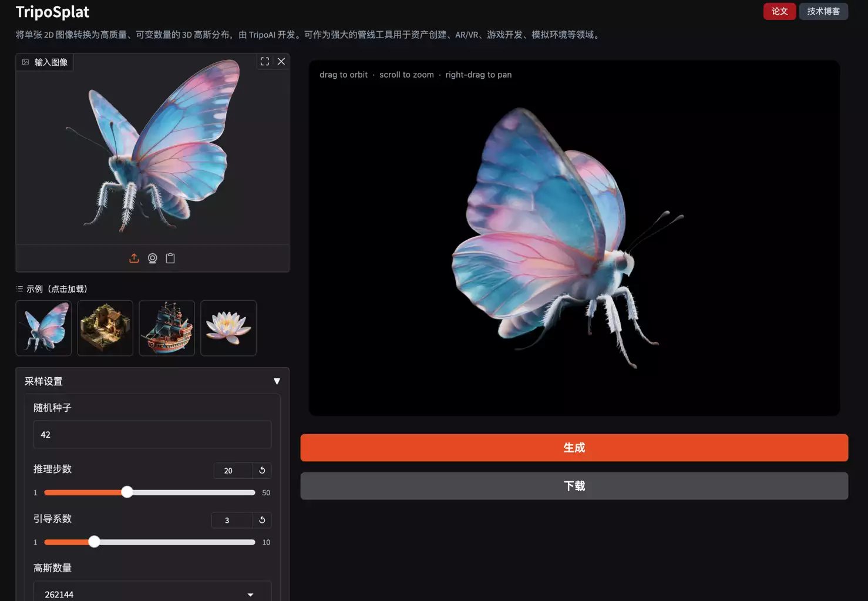
Task: Open the 论文 paper link
Action: point(779,11)
